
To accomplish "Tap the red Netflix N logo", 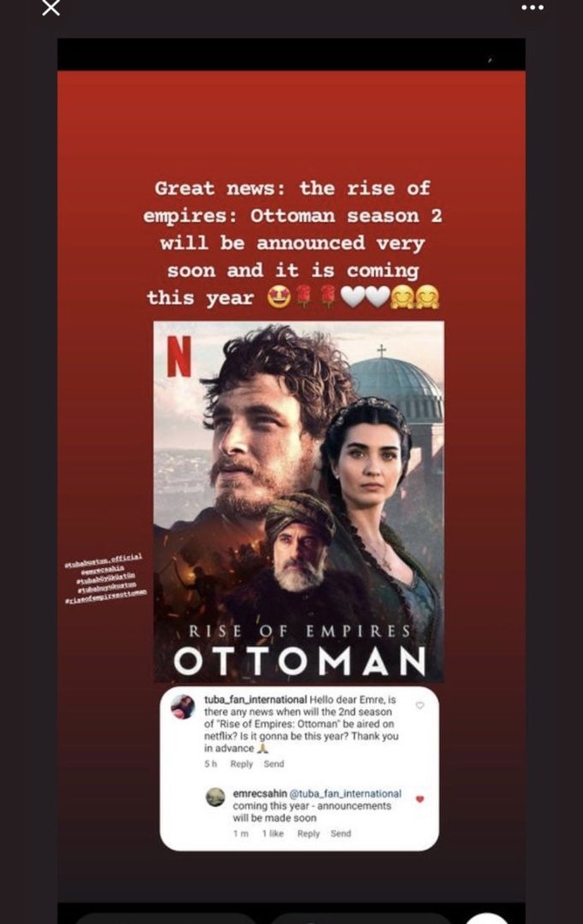I will pos(179,356).
